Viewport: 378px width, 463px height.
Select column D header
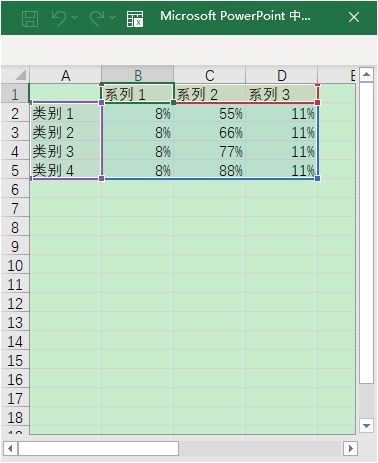coord(282,75)
